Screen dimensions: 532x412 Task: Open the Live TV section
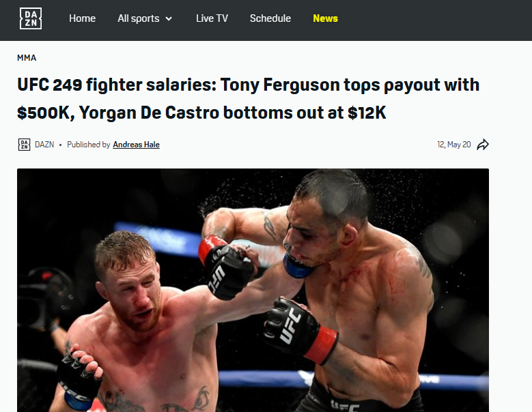pos(212,18)
